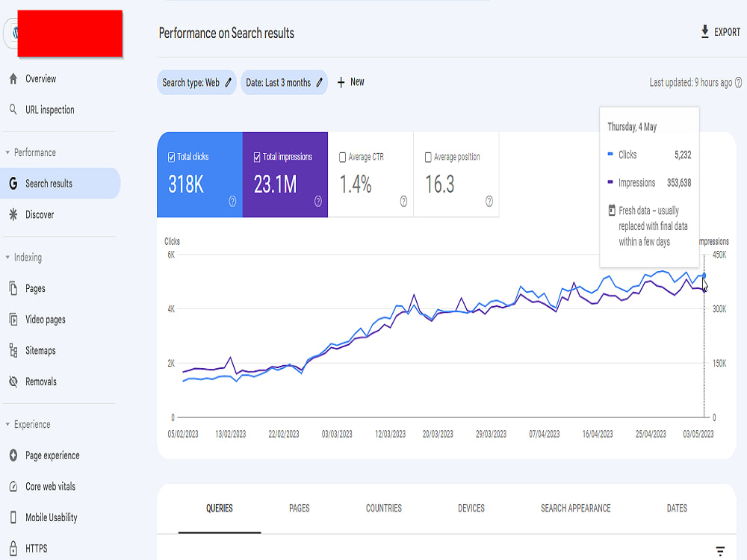747x560 pixels.
Task: Enable the Average position checkbox
Action: pos(428,157)
